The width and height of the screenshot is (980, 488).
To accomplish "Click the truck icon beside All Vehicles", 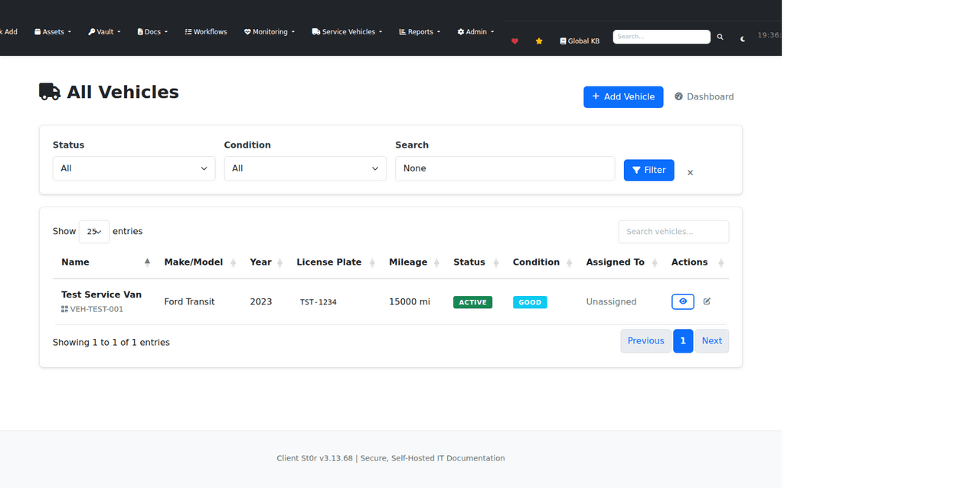I will (50, 92).
